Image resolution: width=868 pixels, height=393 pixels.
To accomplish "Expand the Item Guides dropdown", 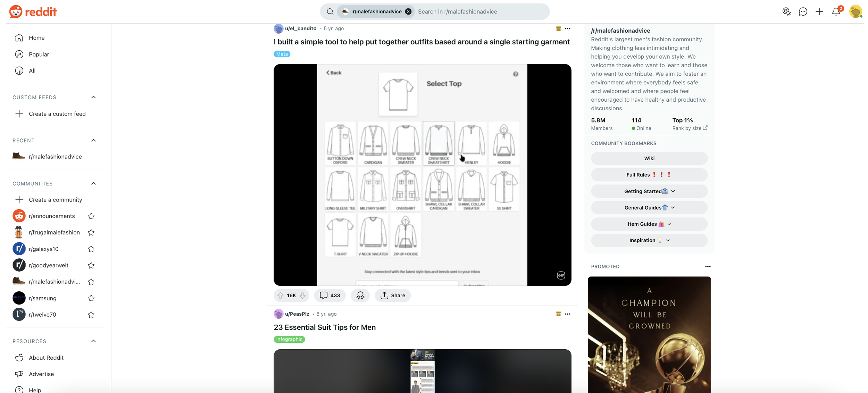I will point(649,224).
